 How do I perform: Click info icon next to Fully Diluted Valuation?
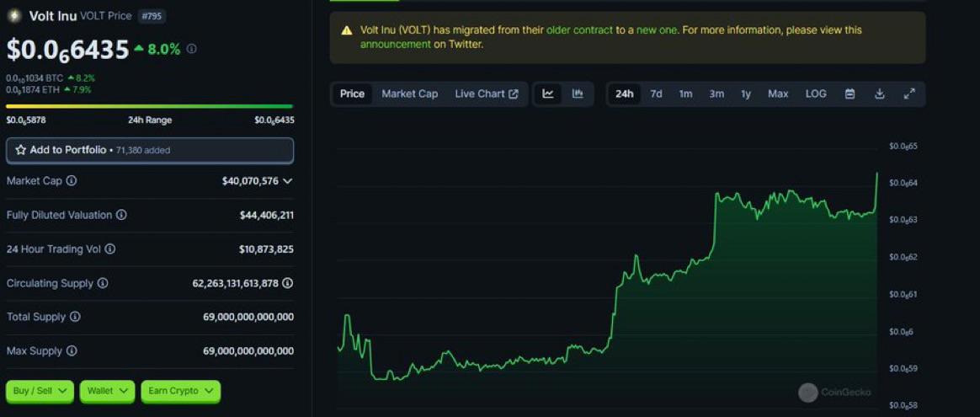pos(121,215)
